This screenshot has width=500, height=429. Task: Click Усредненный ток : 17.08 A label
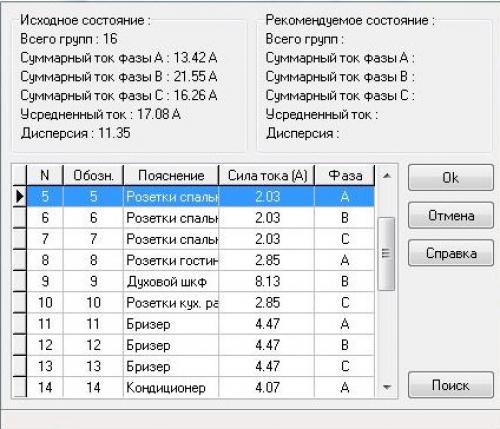[x=100, y=114]
